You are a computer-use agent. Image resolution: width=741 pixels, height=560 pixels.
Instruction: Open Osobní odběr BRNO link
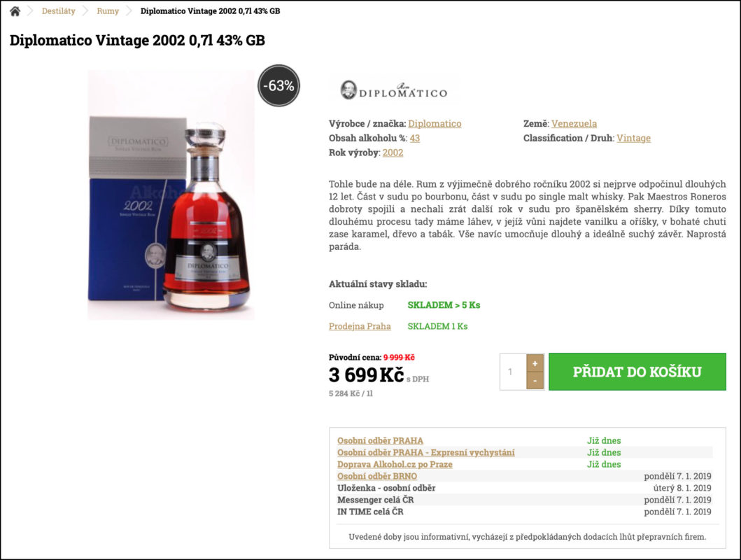(377, 476)
